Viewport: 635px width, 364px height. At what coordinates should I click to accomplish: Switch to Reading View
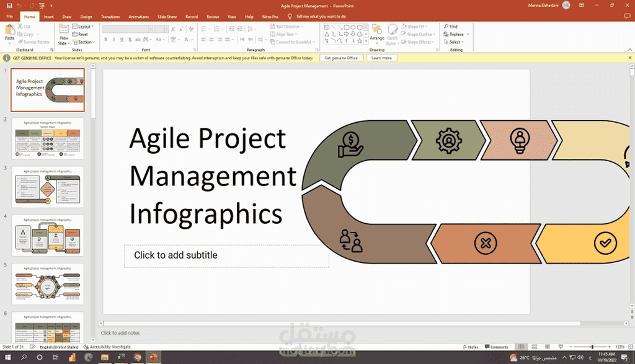[548, 347]
